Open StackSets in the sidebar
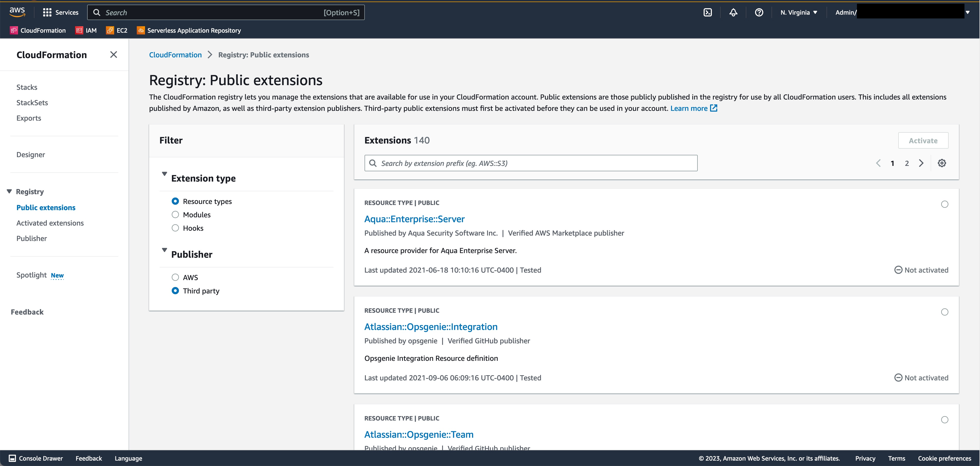The image size is (980, 466). pos(32,103)
